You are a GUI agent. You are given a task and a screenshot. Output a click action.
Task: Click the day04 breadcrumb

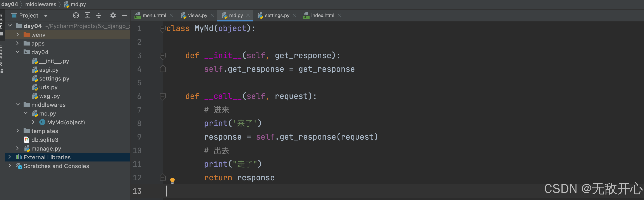[x=10, y=4]
